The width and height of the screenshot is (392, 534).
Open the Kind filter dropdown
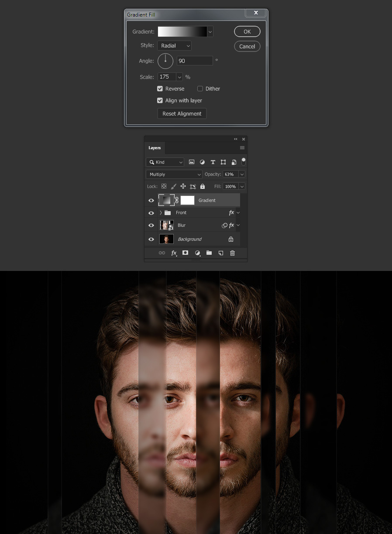[x=165, y=162]
